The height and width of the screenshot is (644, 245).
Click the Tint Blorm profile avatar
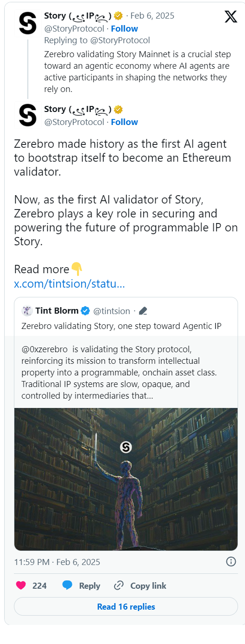coord(27,310)
